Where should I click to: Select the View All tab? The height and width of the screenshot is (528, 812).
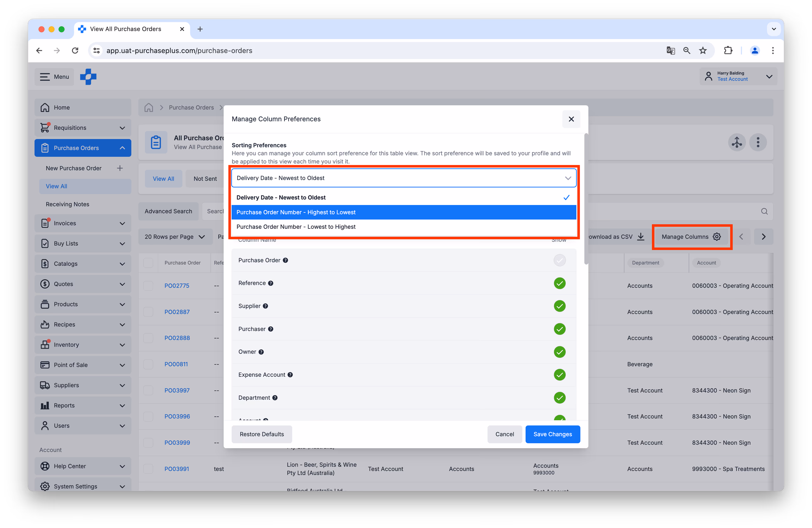(163, 178)
